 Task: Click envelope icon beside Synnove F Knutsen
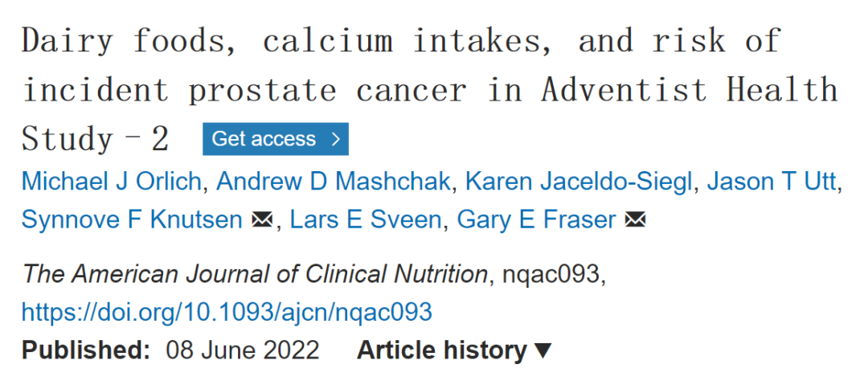[x=261, y=221]
